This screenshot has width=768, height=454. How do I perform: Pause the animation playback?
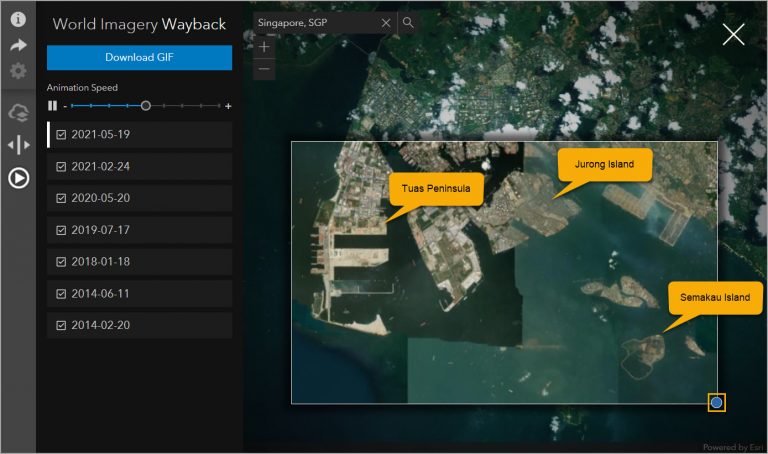[52, 106]
